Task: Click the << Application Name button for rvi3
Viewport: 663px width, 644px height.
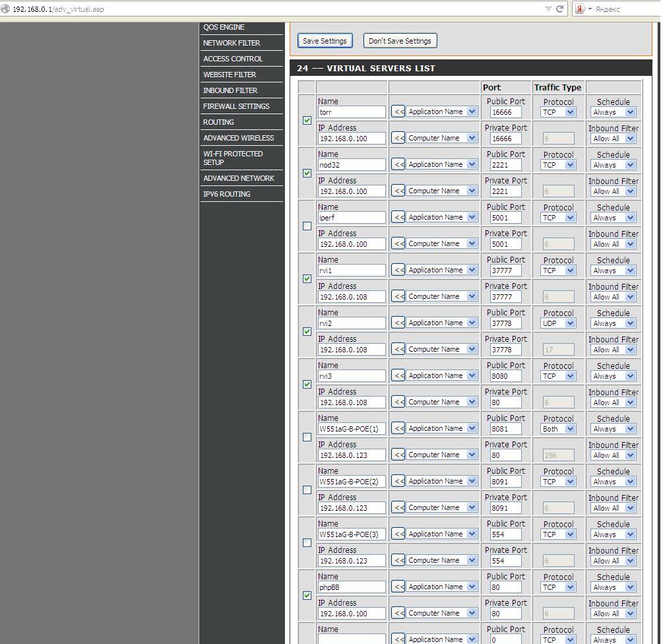Action: [x=398, y=375]
